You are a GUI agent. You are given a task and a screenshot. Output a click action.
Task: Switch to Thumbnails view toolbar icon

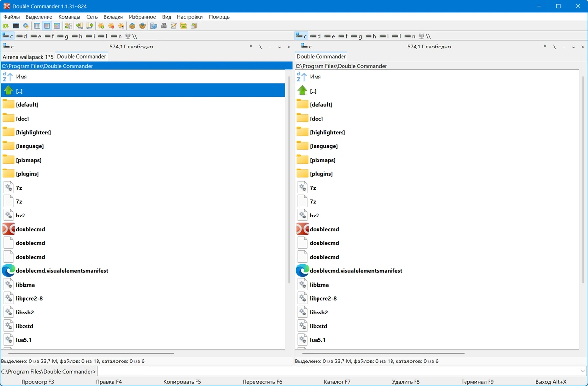click(57, 26)
